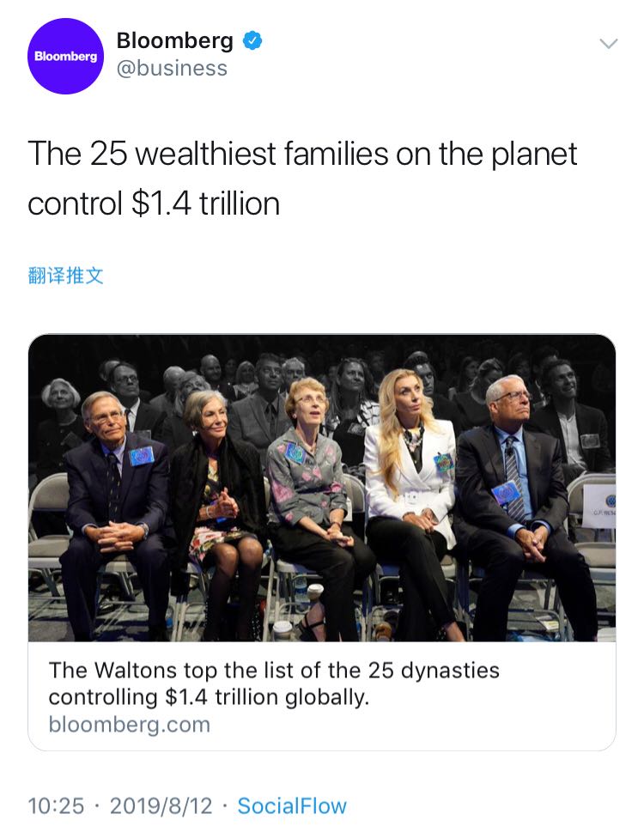Click the blue verified checkmark badge
Image resolution: width=644 pixels, height=826 pixels.
click(252, 39)
